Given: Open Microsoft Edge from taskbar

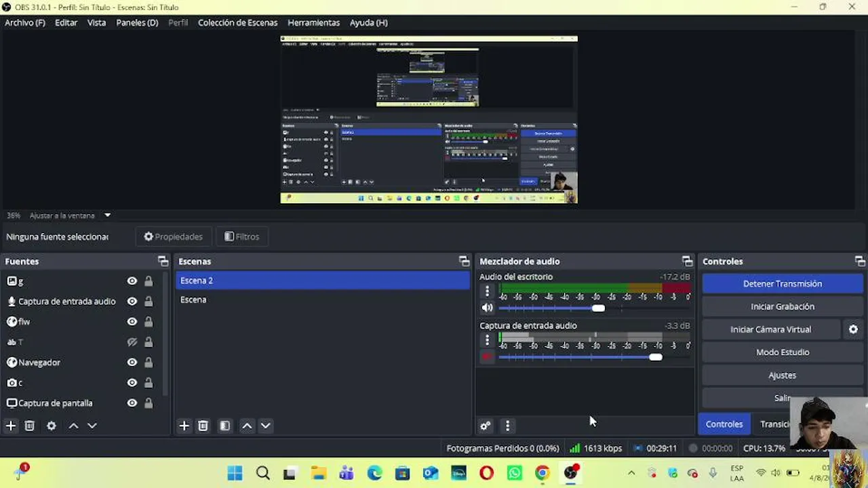Looking at the screenshot, I should (374, 473).
